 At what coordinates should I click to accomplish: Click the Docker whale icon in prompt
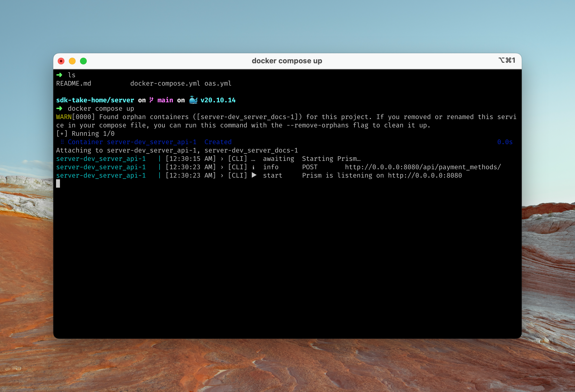pyautogui.click(x=193, y=100)
